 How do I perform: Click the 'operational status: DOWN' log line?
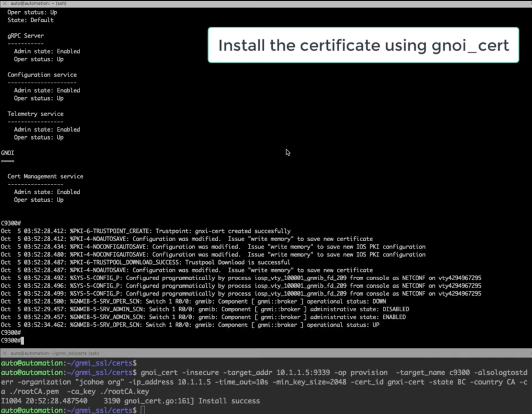pos(193,301)
